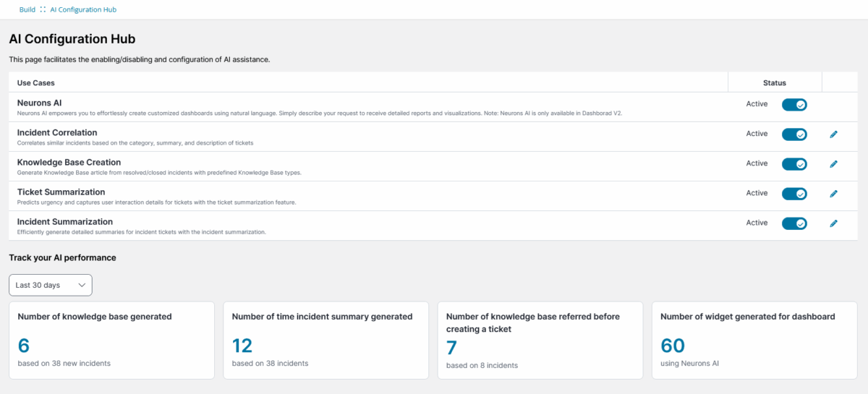Disable Incident Summarization toggle
Viewport: 868px width, 394px height.
pyautogui.click(x=794, y=223)
